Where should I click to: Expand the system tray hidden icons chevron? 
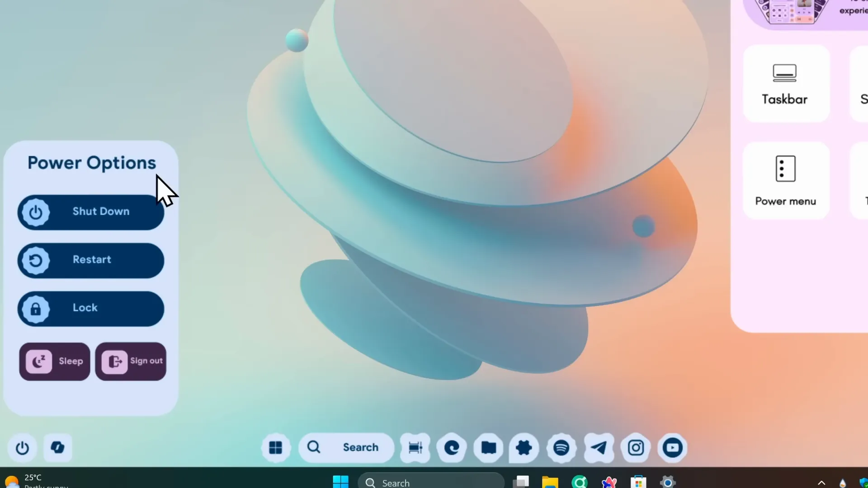tap(821, 483)
